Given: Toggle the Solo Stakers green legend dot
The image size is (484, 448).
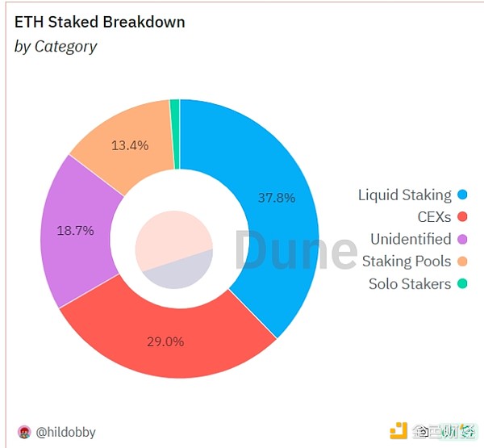Looking at the screenshot, I should point(462,283).
